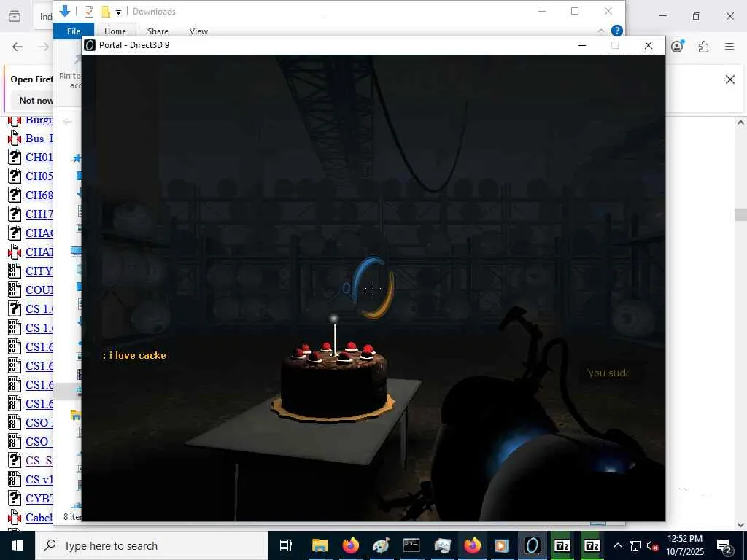Open the notification center icon
Viewport: 747px width, 560px height.
click(x=724, y=545)
